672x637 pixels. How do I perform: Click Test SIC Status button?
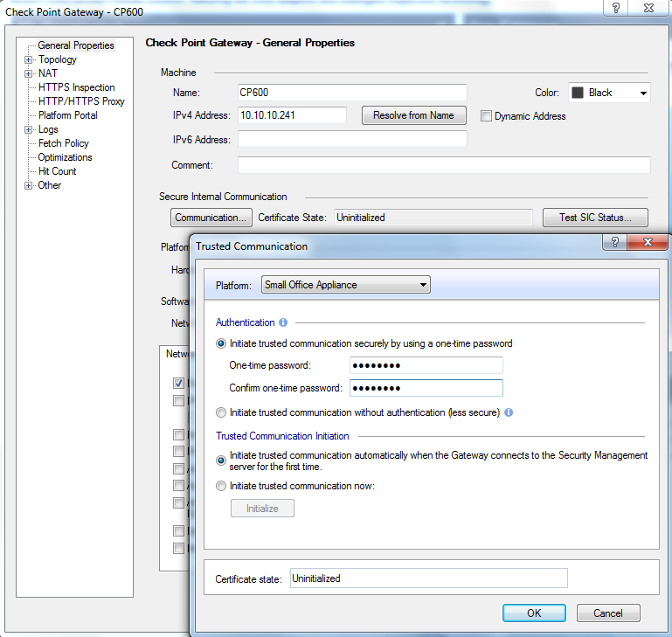[x=595, y=218]
